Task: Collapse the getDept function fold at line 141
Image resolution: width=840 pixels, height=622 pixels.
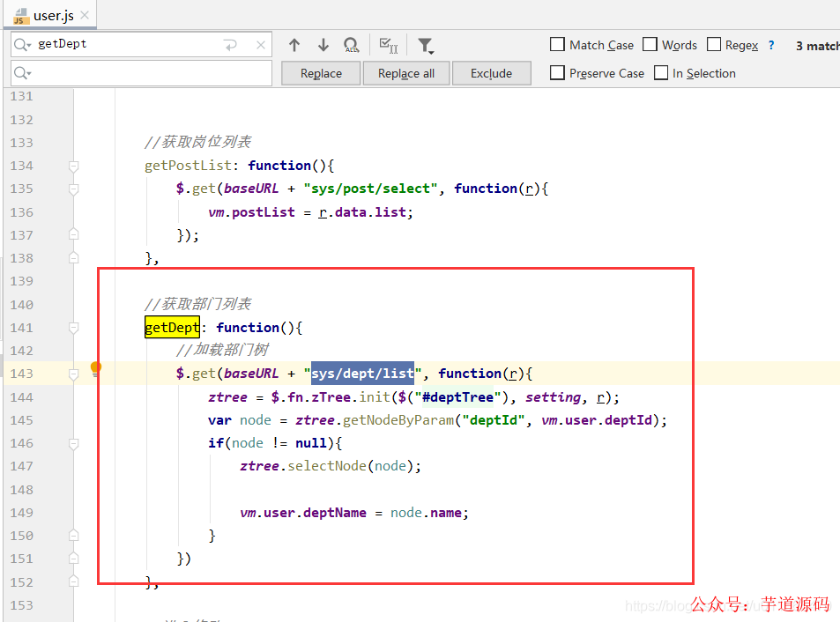Action: click(x=74, y=328)
